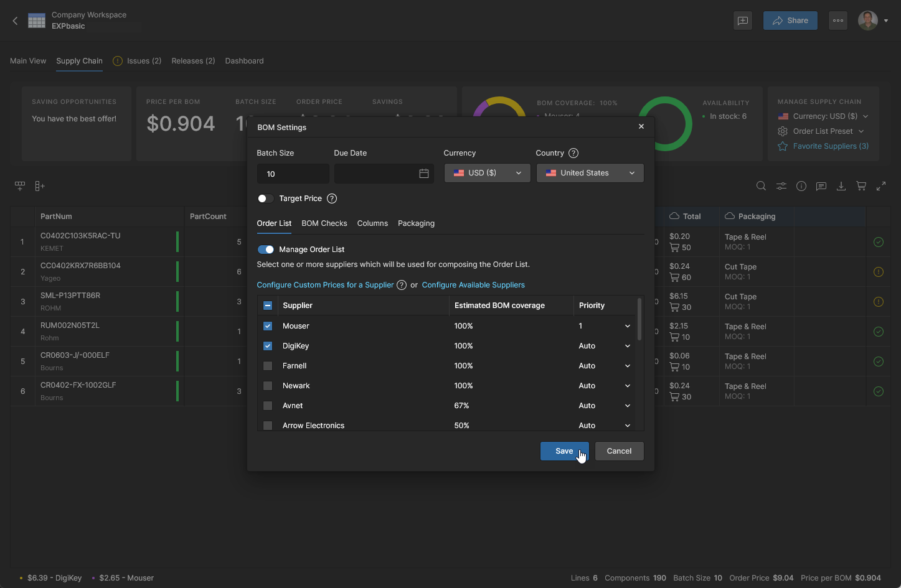Click the Cancel button
Viewport: 901px width, 588px height.
point(620,451)
